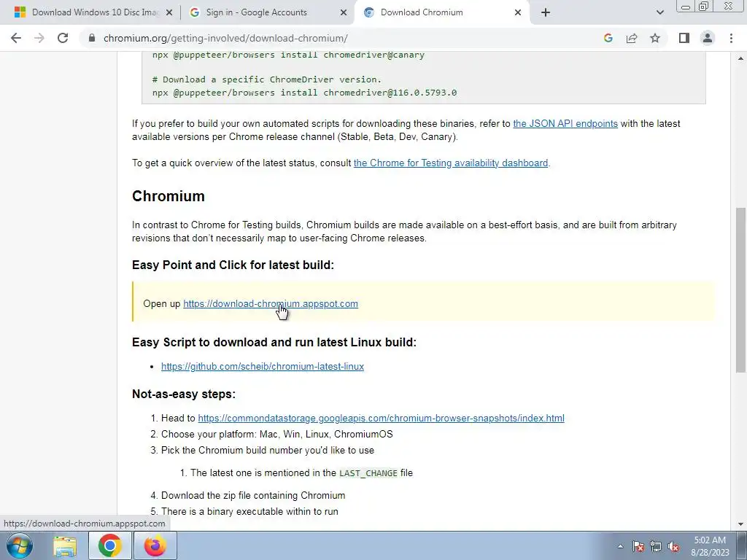Image resolution: width=747 pixels, height=560 pixels.
Task: Open File Explorer from the taskbar
Action: pyautogui.click(x=65, y=545)
